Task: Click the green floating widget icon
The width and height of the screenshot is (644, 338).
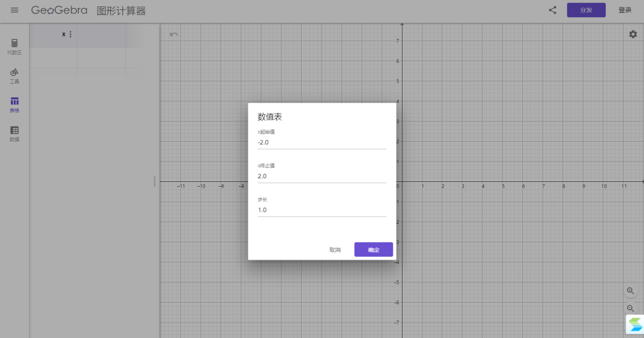Action: pos(635,324)
